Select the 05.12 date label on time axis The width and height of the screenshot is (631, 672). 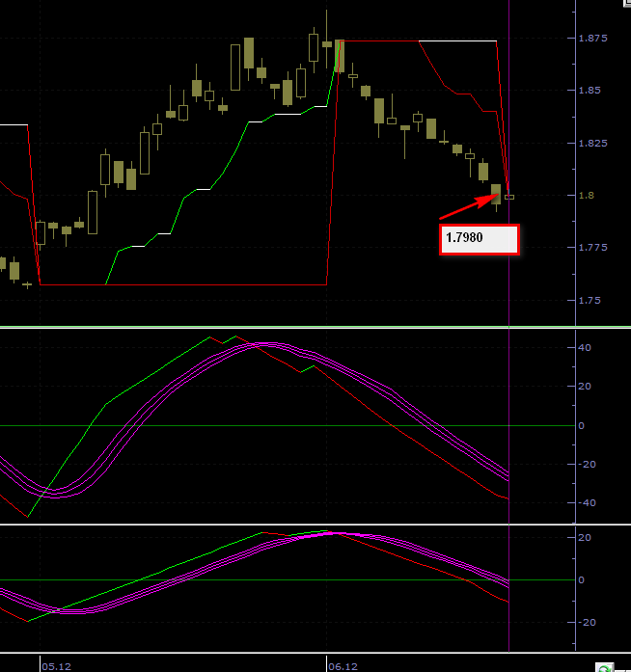(57, 666)
